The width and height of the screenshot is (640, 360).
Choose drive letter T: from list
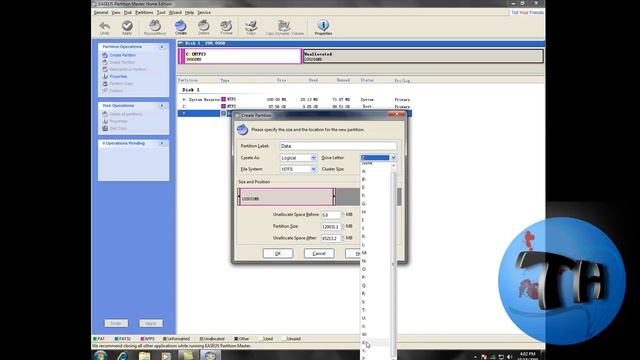pos(376,310)
